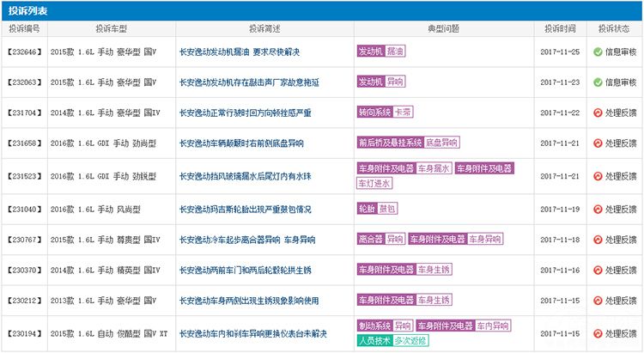
Task: Click car model 2016款 1.6L GDI 手动 劲锐型
Action: [104, 176]
